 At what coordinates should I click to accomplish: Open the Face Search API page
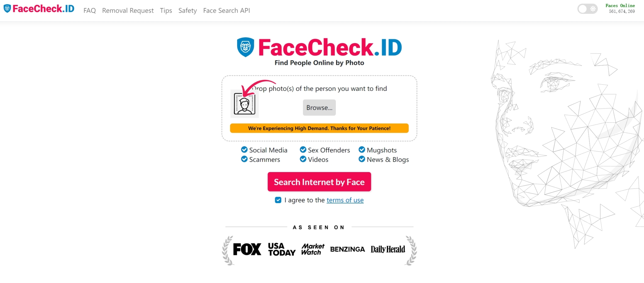click(x=226, y=10)
